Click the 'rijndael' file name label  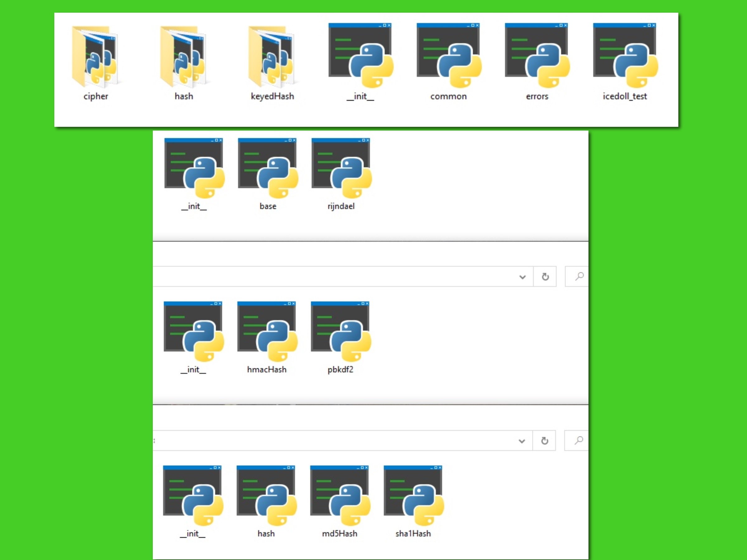[x=341, y=206]
